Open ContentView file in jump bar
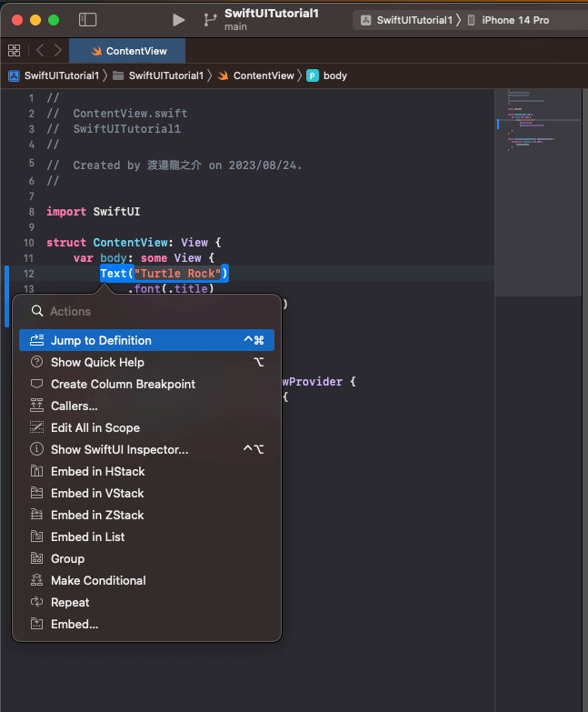This screenshot has width=588, height=712. point(256,75)
